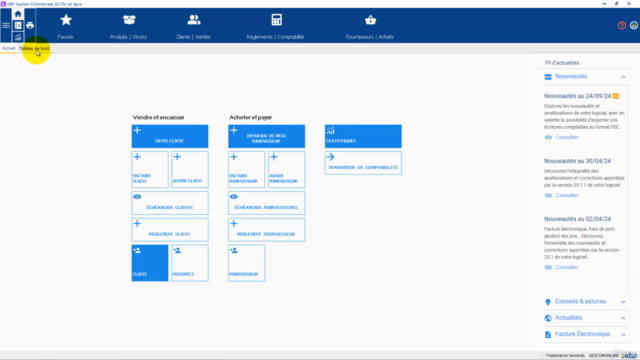Viewport: 640px width, 360px height.
Task: Switch to the Accueil tab
Action: pos(9,48)
